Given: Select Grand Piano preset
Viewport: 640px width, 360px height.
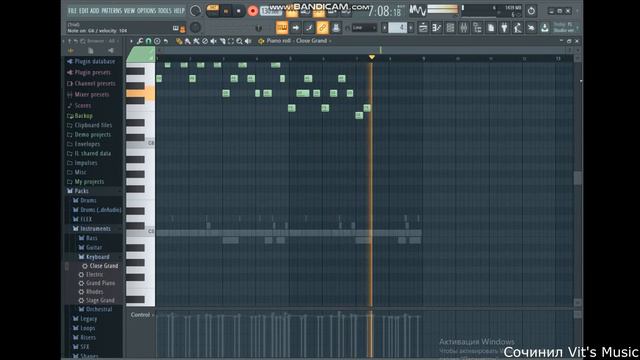Looking at the screenshot, I should (100, 283).
